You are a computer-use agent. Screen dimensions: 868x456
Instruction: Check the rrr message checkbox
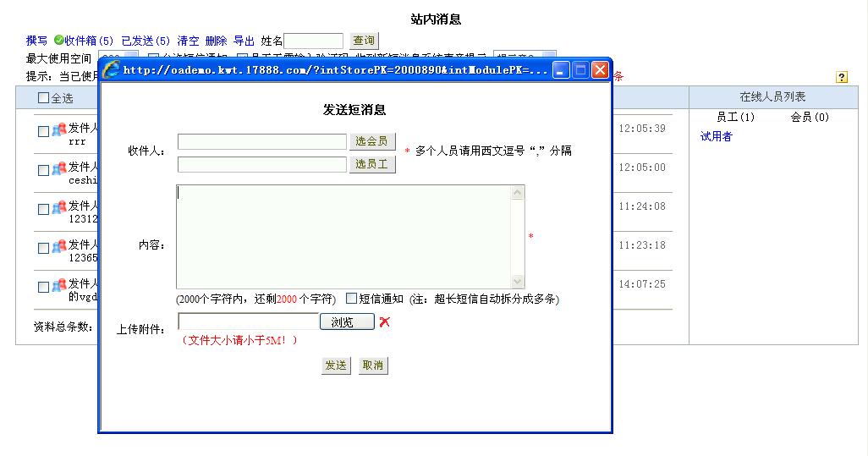43,132
